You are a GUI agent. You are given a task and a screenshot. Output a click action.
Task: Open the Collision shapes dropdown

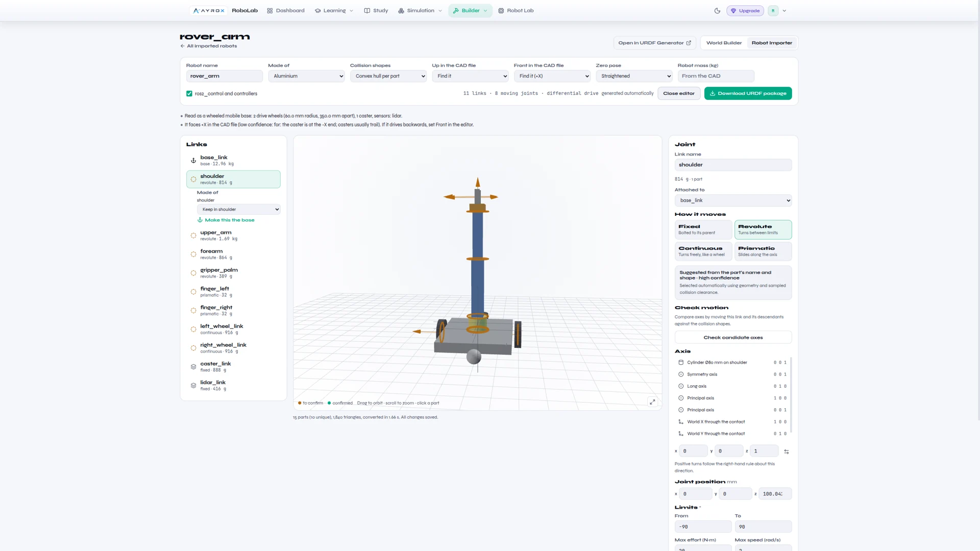pyautogui.click(x=388, y=76)
